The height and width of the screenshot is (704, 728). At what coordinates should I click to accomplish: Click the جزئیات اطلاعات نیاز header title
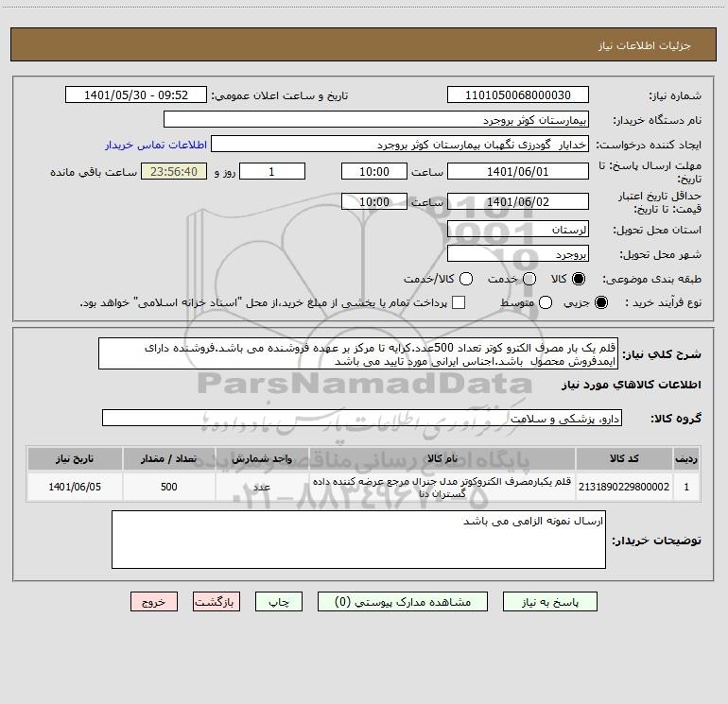pyautogui.click(x=644, y=45)
